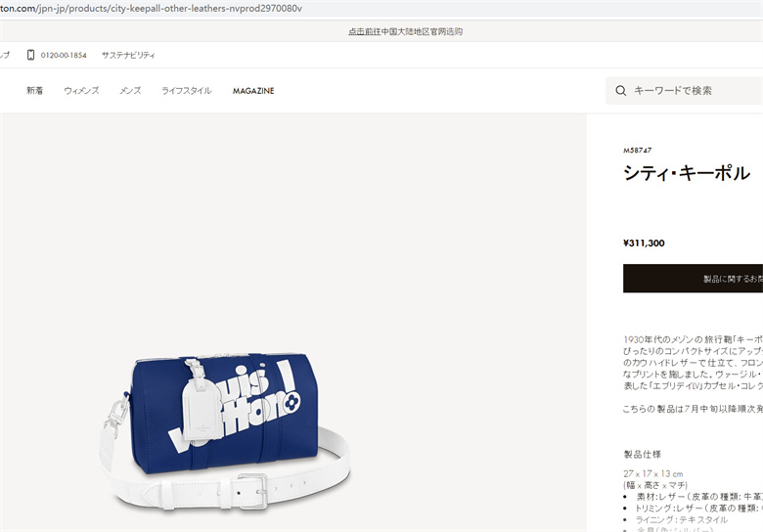Screen dimensions: 763x532
Task: Click the (幅 x 高さ x マチ) label
Action: pos(655,485)
